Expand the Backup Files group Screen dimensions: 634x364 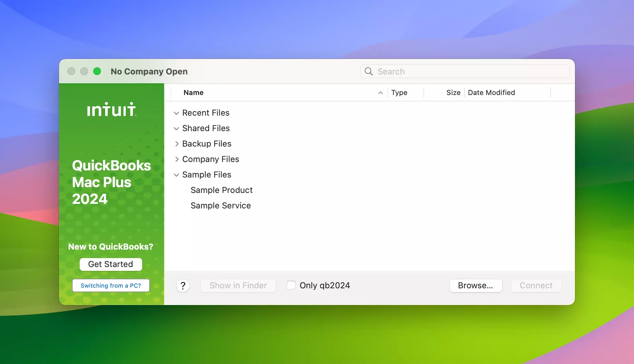[x=176, y=144]
